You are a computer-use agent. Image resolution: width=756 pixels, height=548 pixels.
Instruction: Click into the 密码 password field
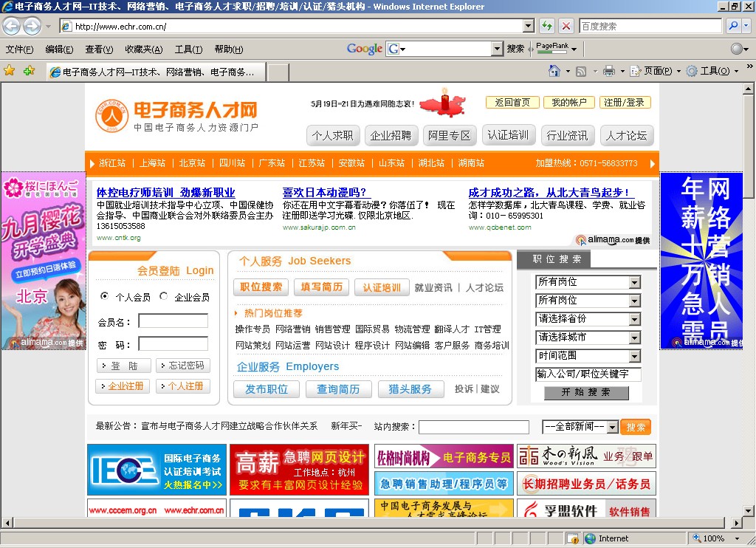(x=173, y=344)
